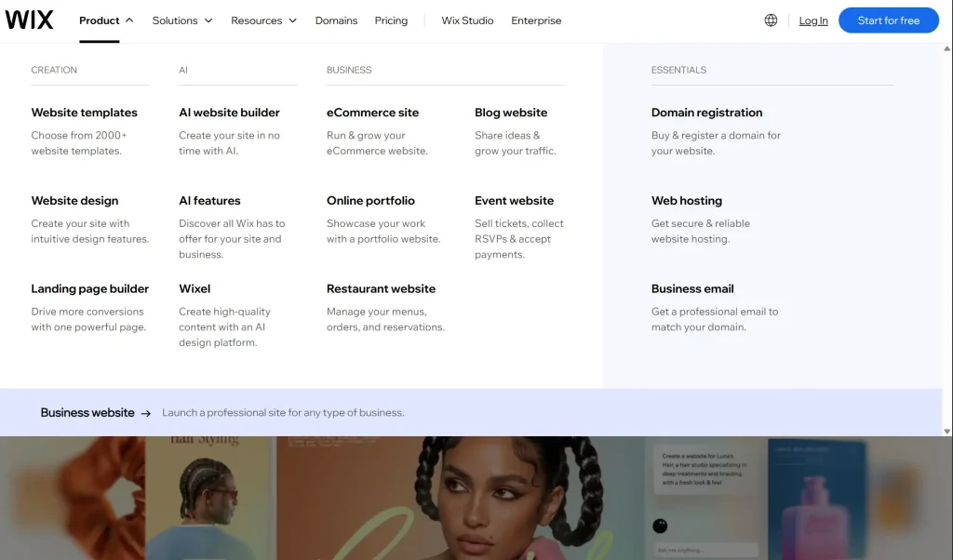The image size is (953, 560).
Task: Open Web hosting link
Action: 687,200
